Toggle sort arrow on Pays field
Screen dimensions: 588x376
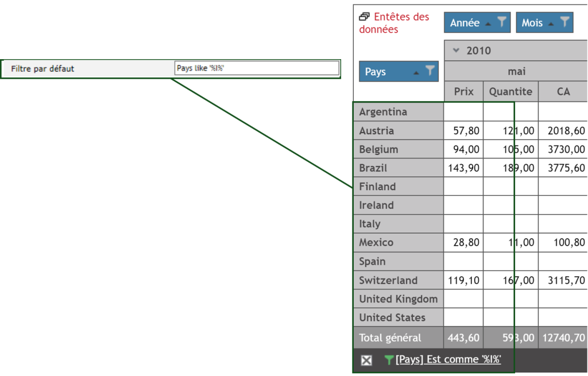tap(417, 72)
